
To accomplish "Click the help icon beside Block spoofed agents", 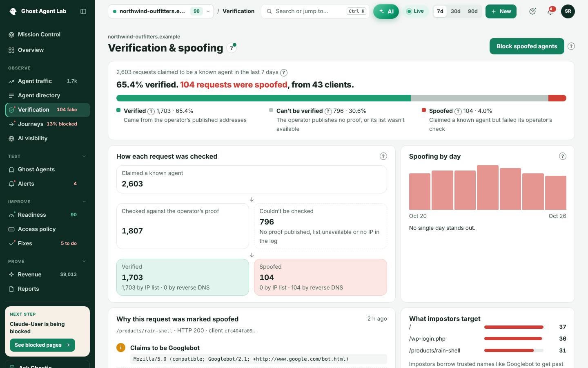I will coord(571,46).
